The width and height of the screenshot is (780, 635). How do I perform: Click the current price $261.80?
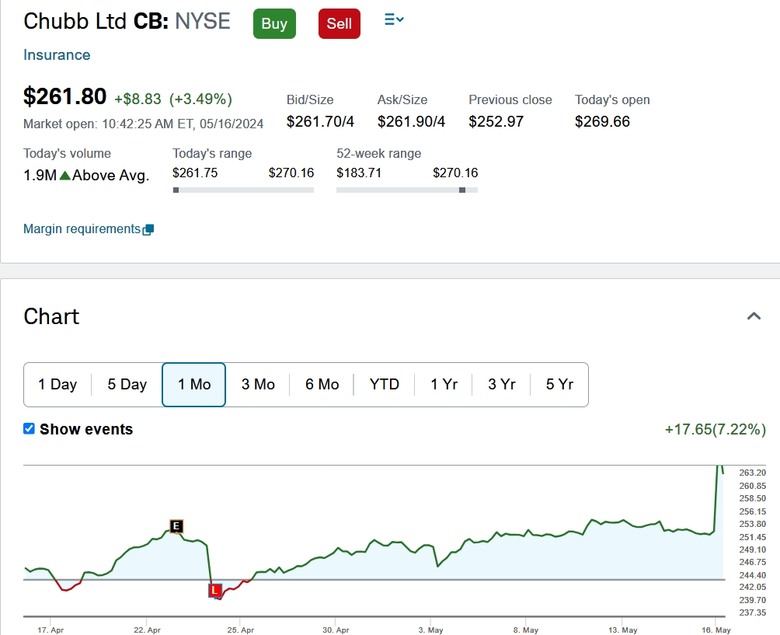[x=65, y=96]
